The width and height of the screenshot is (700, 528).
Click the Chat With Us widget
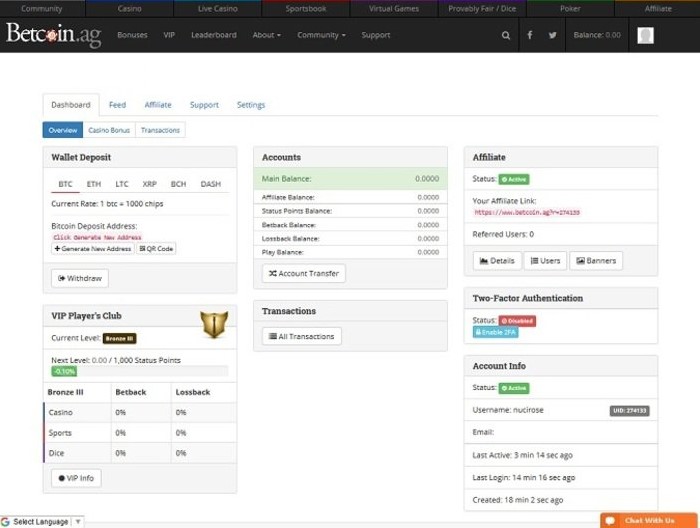(649, 520)
